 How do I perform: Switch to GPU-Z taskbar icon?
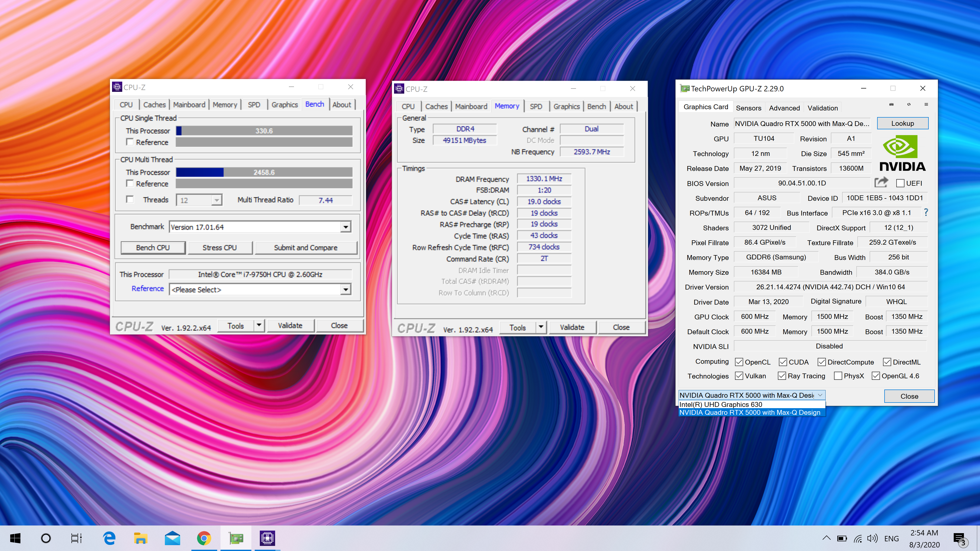click(x=236, y=538)
